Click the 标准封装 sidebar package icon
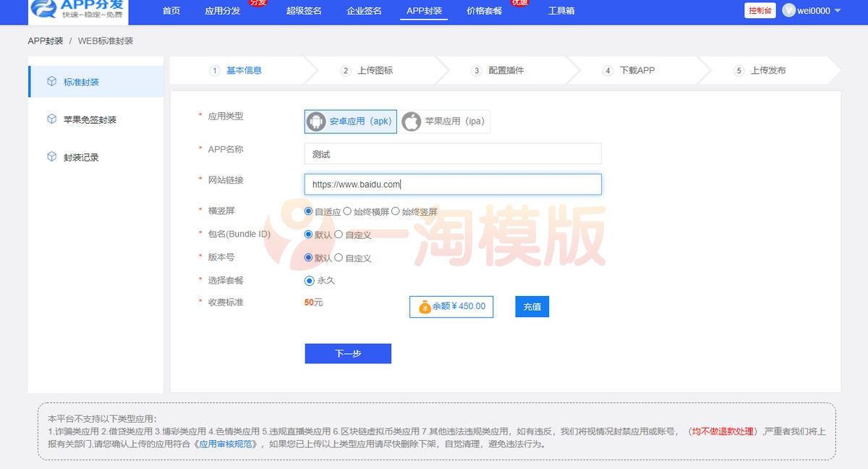This screenshot has height=469, width=868. tap(51, 82)
